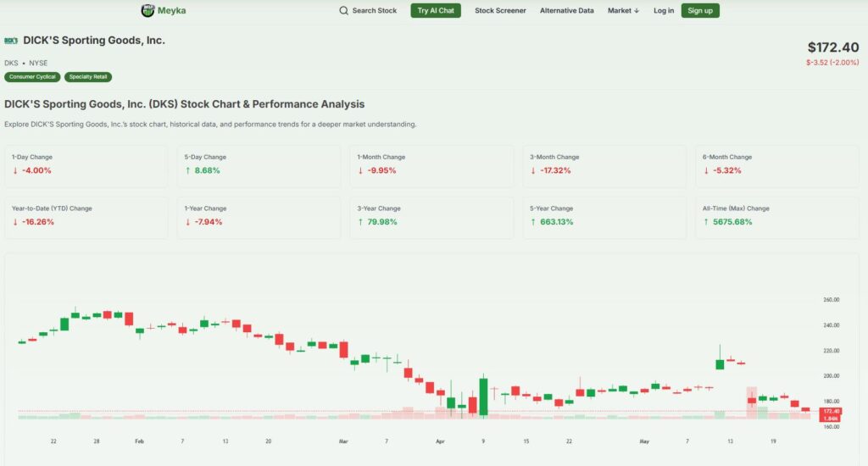
Task: Click the 1-Day Change card
Action: pos(86,164)
